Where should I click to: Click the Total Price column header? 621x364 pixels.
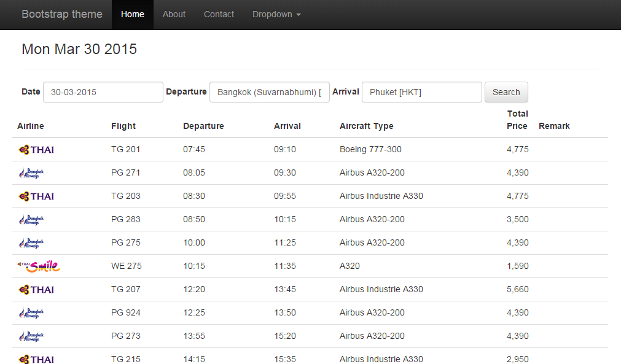[517, 120]
